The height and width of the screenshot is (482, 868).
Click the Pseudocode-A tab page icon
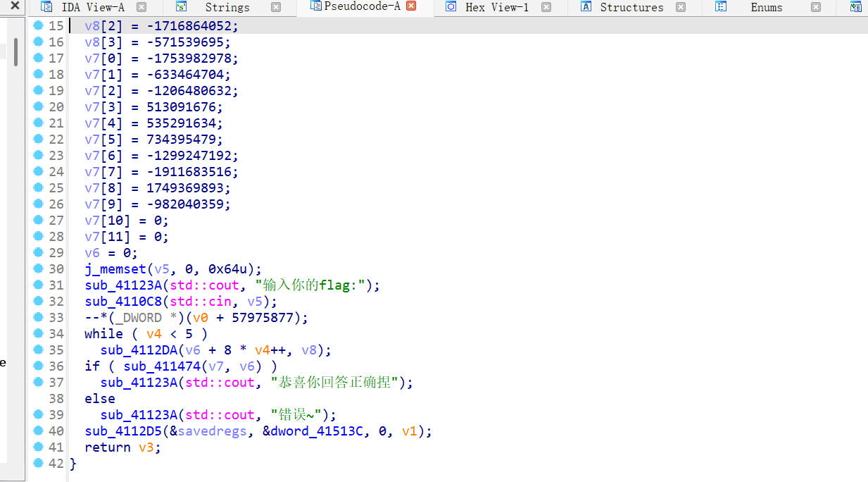click(x=317, y=7)
